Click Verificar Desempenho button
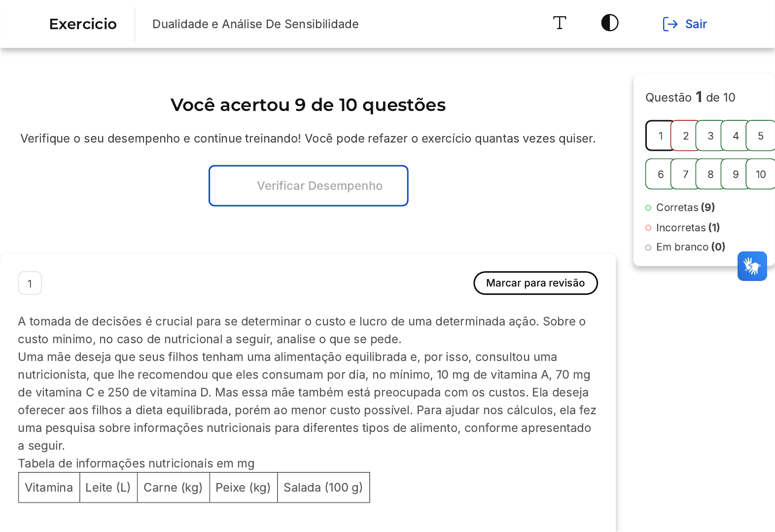 point(309,186)
